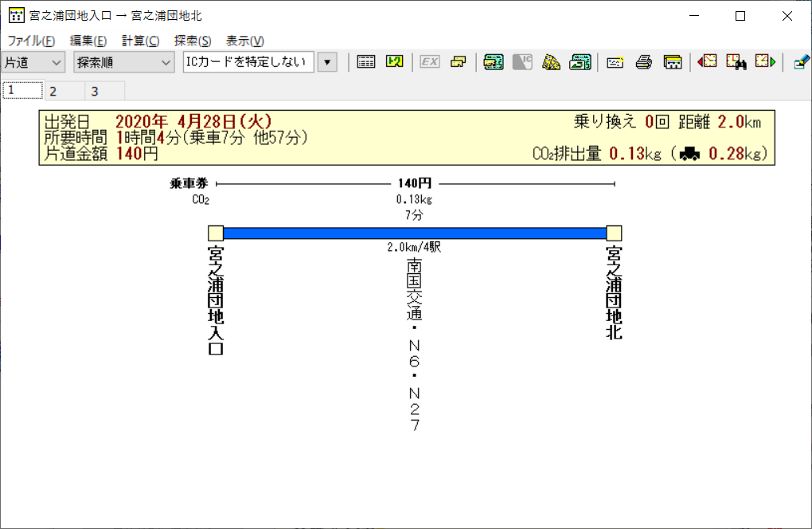The image size is (812, 529).
Task: Click the 片道金額 140円 fare value
Action: tap(101, 154)
